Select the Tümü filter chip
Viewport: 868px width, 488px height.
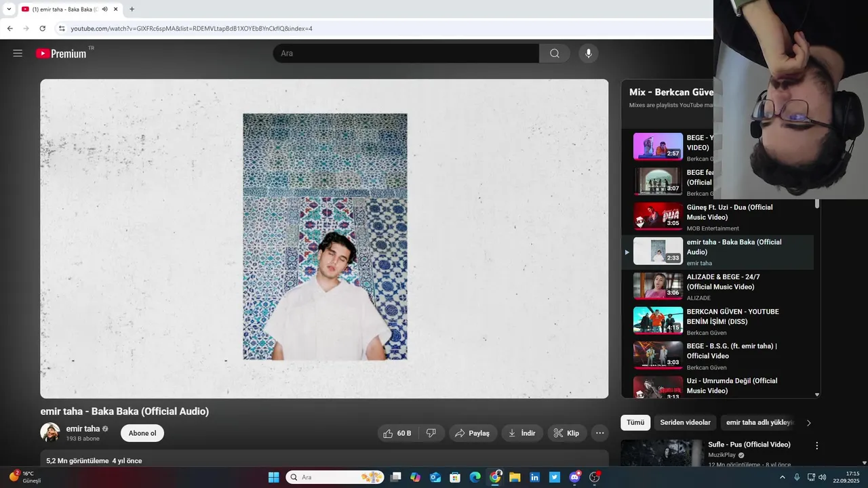635,422
